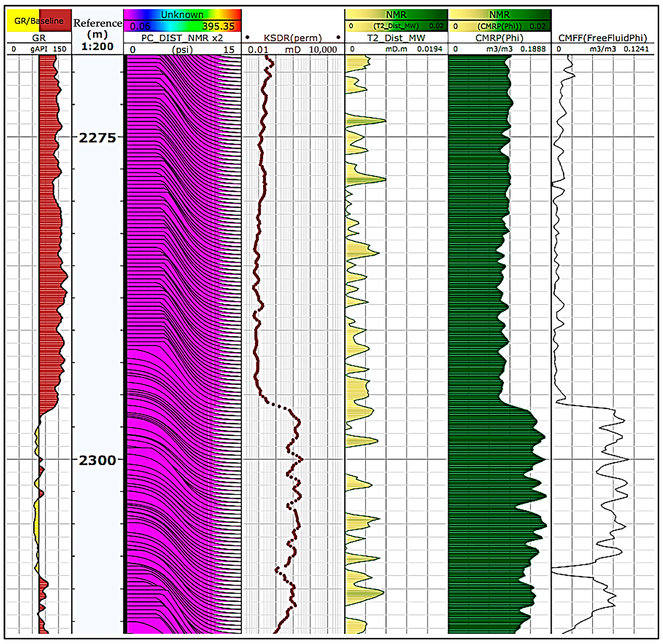Select the CMFF(FreeFluidPhi) track header
Screen dimensions: 663x644
coord(603,38)
